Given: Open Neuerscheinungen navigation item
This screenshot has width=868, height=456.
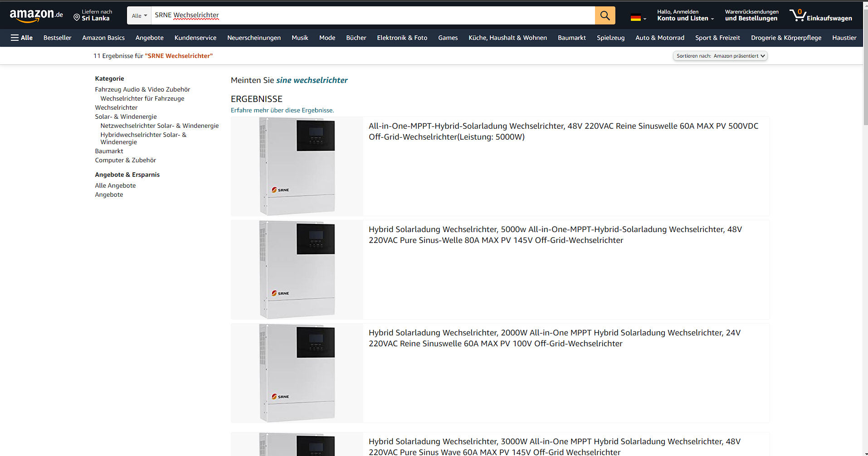Looking at the screenshot, I should tap(254, 38).
